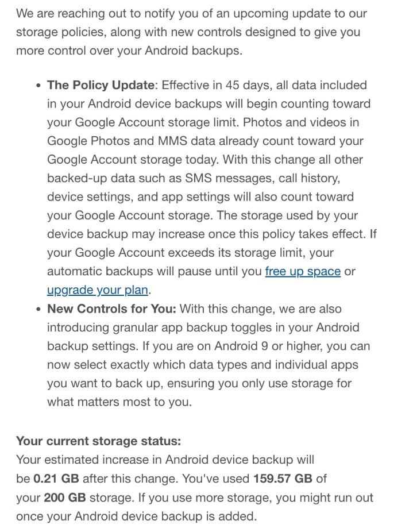Click the first bullet point marker

click(38, 86)
